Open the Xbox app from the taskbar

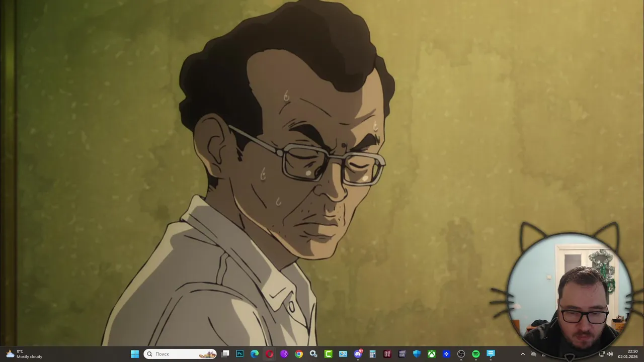(x=432, y=354)
